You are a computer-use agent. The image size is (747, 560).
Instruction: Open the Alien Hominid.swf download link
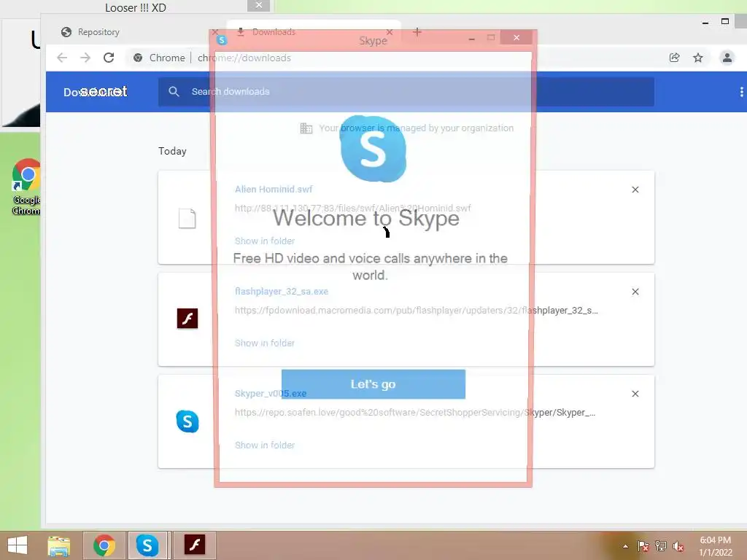[x=274, y=189]
